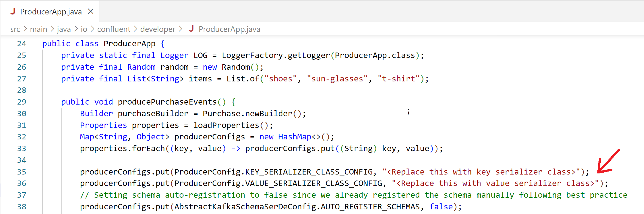Open the main breadcrumb segment
Image resolution: width=644 pixels, height=214 pixels.
coord(38,29)
